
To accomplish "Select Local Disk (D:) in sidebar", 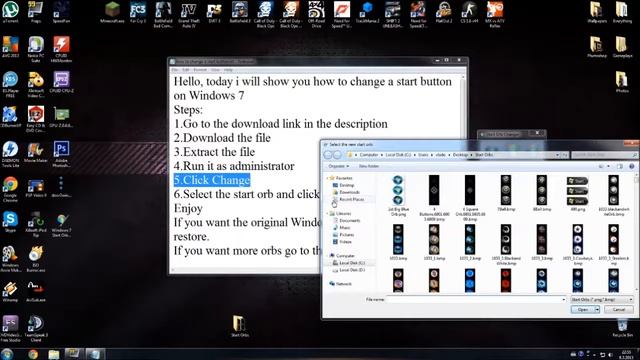I will pyautogui.click(x=349, y=270).
